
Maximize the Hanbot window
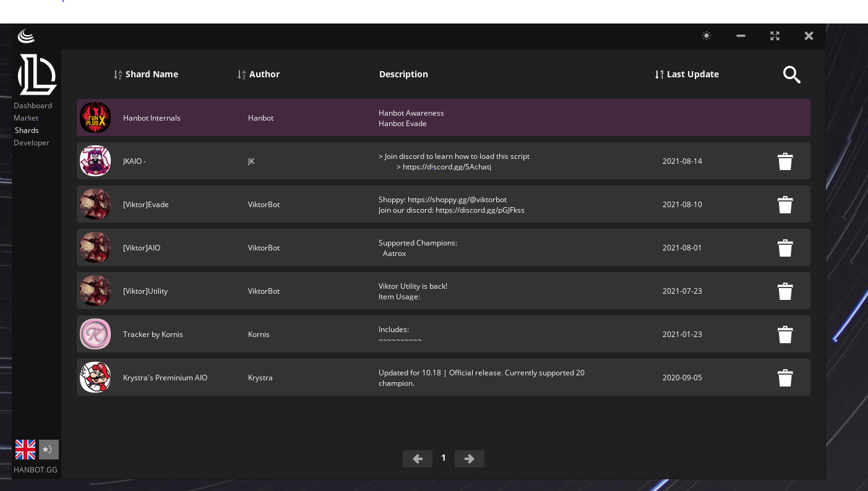pos(775,36)
